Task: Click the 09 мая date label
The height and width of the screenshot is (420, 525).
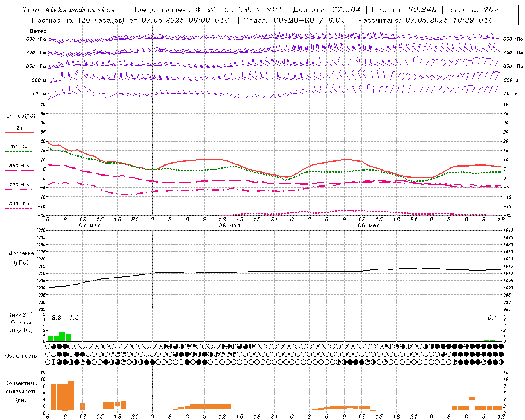Action: point(368,226)
